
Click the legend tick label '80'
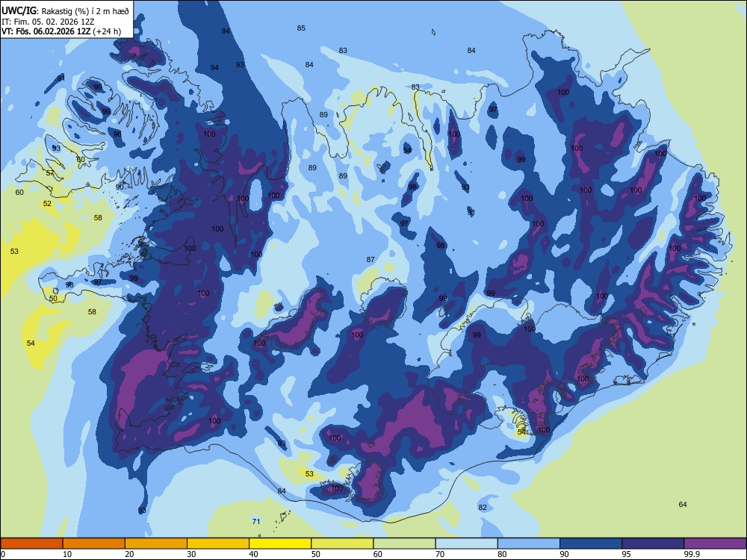point(502,554)
